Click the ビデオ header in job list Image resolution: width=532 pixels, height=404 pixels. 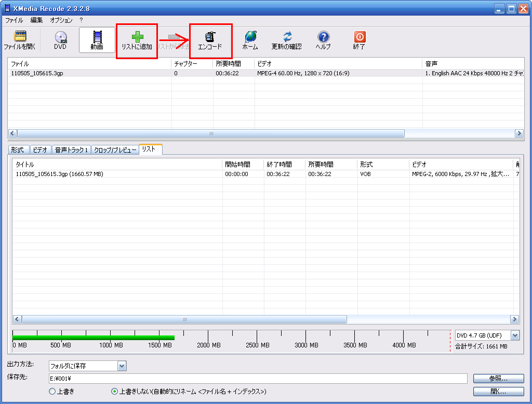point(461,165)
